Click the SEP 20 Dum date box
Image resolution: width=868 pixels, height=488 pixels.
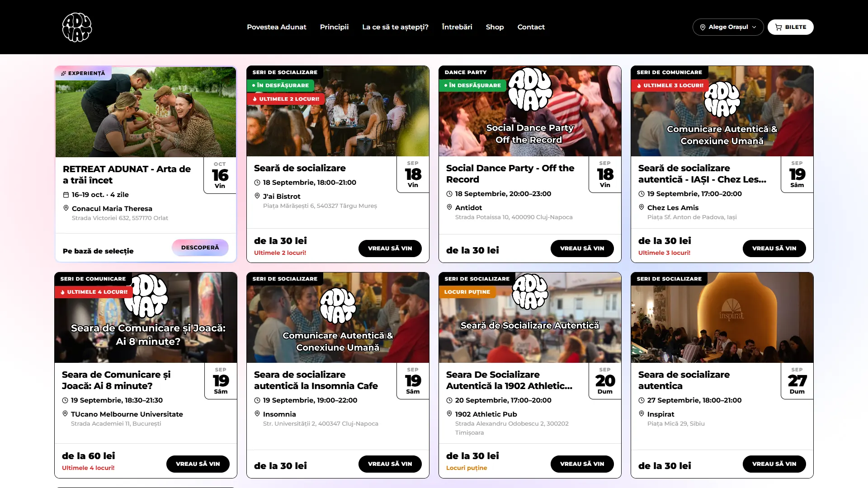pyautogui.click(x=605, y=381)
